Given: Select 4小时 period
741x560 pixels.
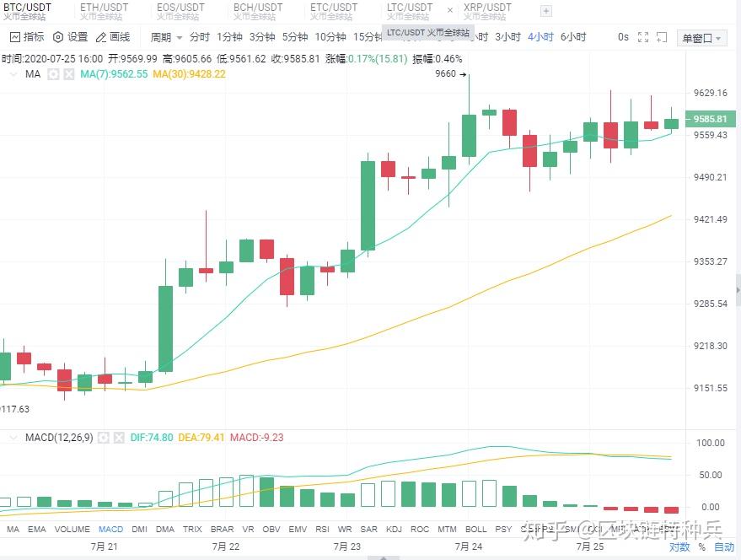Looking at the screenshot, I should [540, 37].
